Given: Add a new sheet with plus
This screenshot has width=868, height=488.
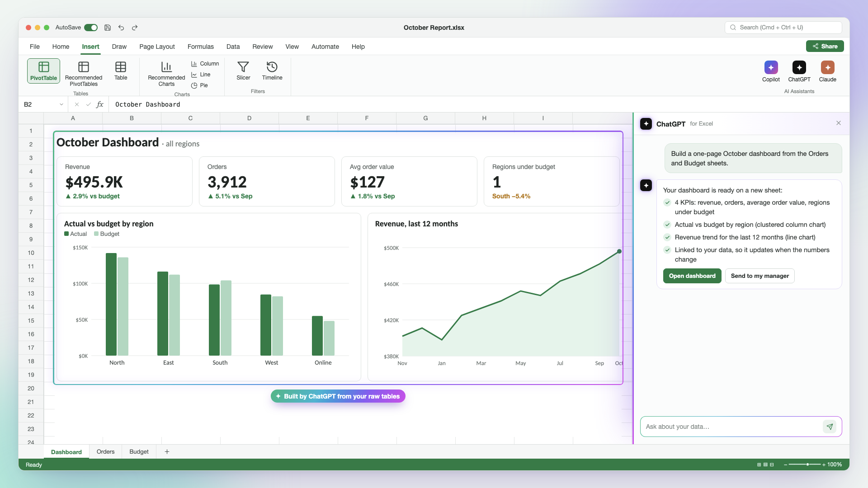Looking at the screenshot, I should 167,452.
